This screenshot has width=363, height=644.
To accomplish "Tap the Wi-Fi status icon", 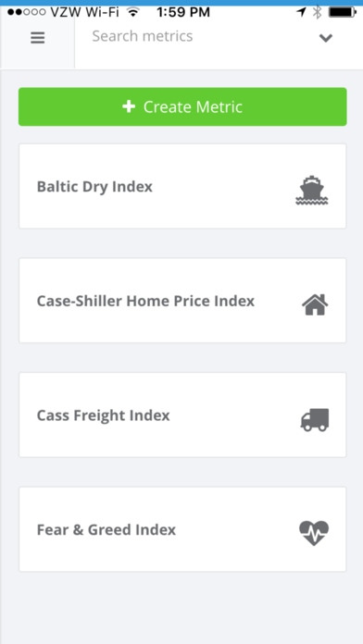I will pyautogui.click(x=132, y=12).
